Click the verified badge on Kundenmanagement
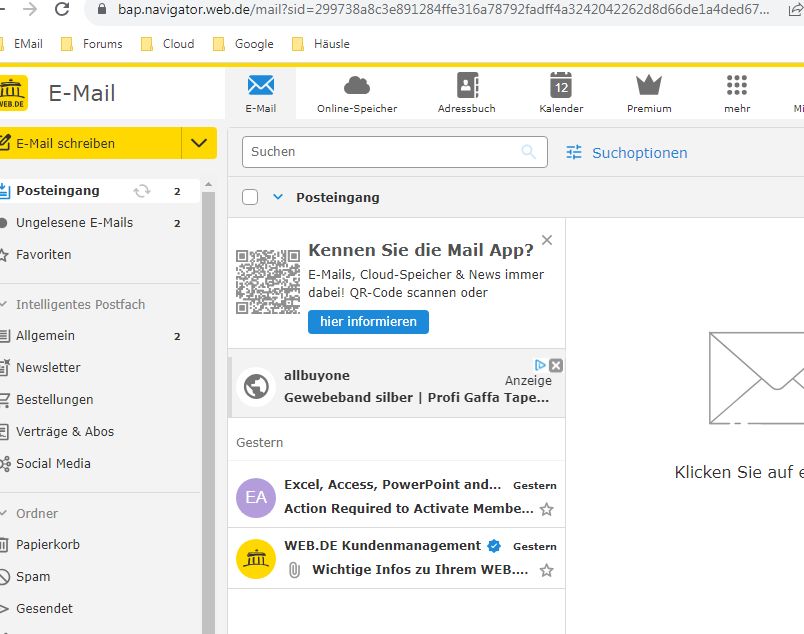The width and height of the screenshot is (804, 634). (494, 546)
